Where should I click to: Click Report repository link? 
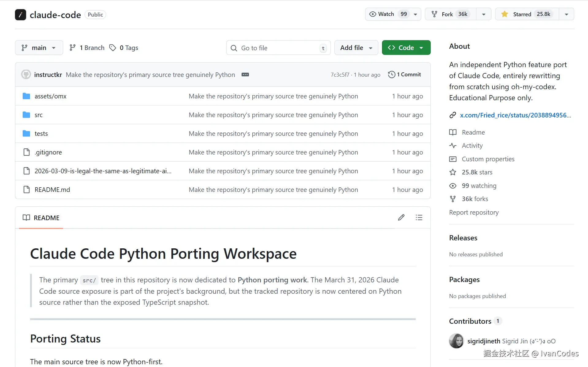[x=474, y=212]
